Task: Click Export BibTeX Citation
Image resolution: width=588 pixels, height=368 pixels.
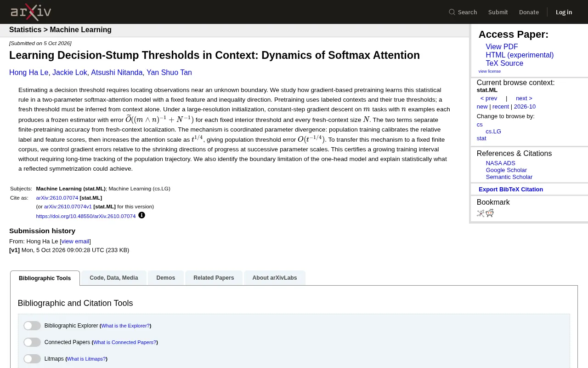Action: pyautogui.click(x=511, y=190)
